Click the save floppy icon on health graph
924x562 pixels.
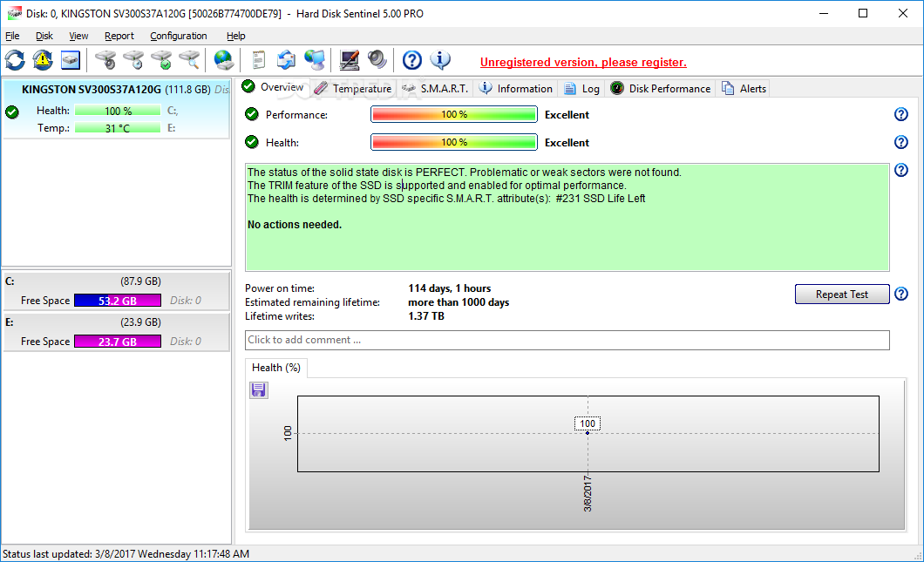258,390
